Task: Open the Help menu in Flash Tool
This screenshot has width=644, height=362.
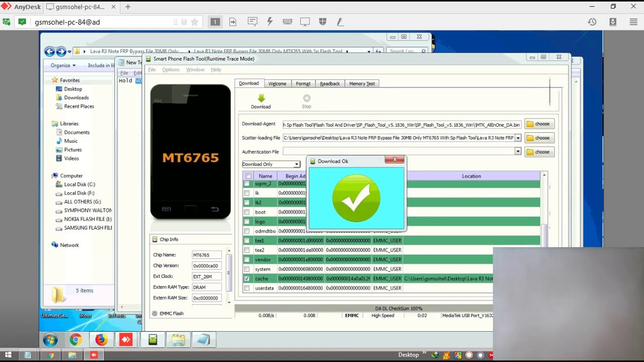Action: coord(216,69)
